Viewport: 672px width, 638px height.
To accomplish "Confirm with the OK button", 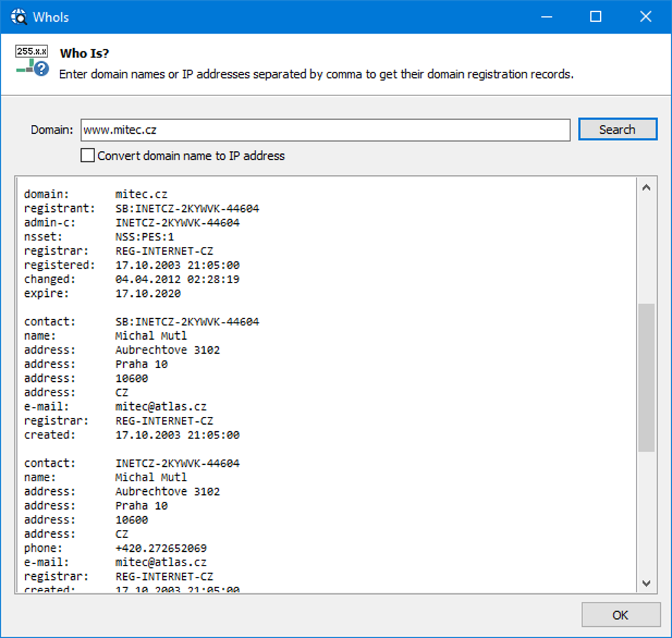I will [620, 615].
